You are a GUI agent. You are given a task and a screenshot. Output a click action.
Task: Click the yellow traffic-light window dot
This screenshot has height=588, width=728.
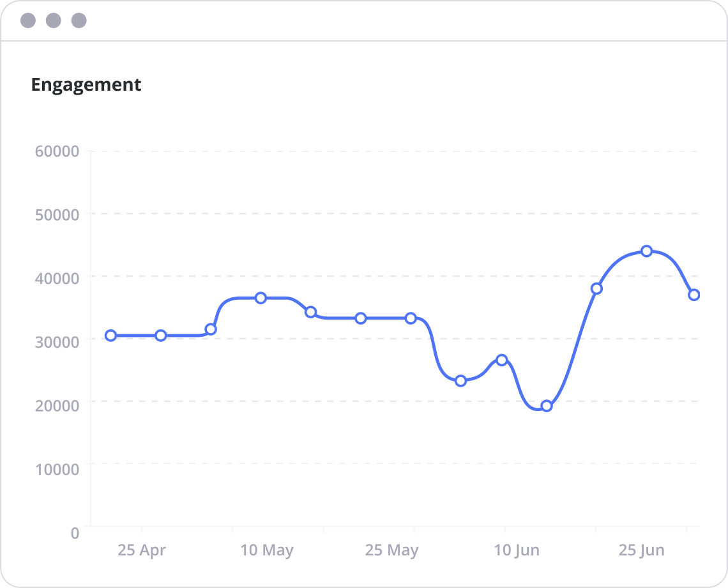tap(52, 20)
